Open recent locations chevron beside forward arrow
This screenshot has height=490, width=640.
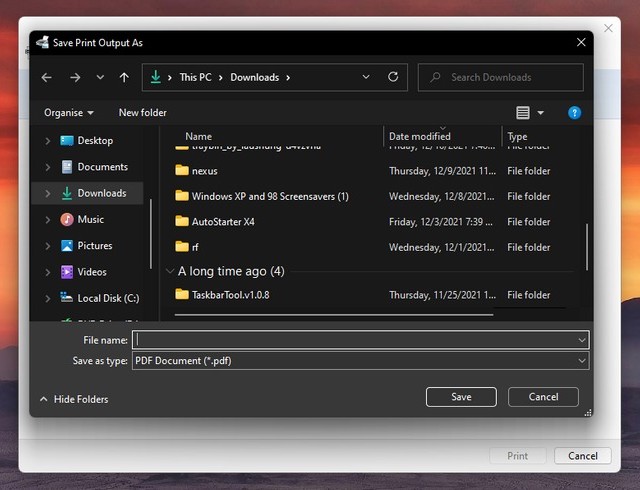[x=100, y=77]
